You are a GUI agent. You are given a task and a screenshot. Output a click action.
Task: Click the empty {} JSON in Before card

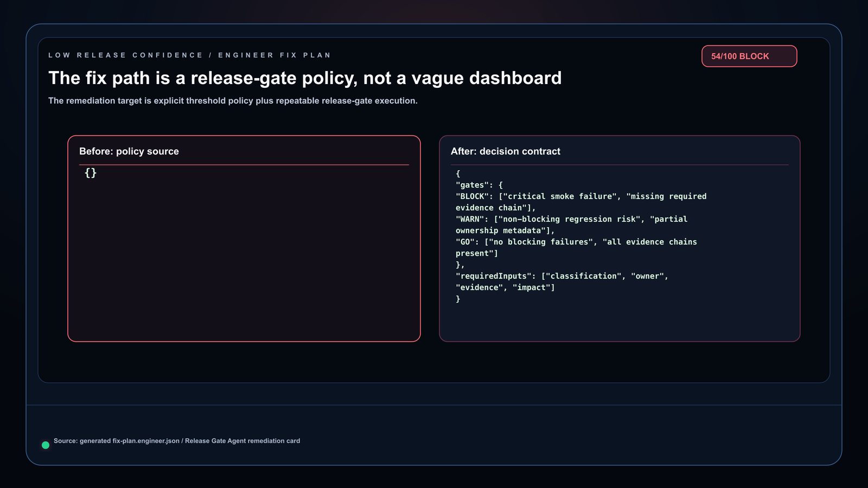(x=91, y=173)
